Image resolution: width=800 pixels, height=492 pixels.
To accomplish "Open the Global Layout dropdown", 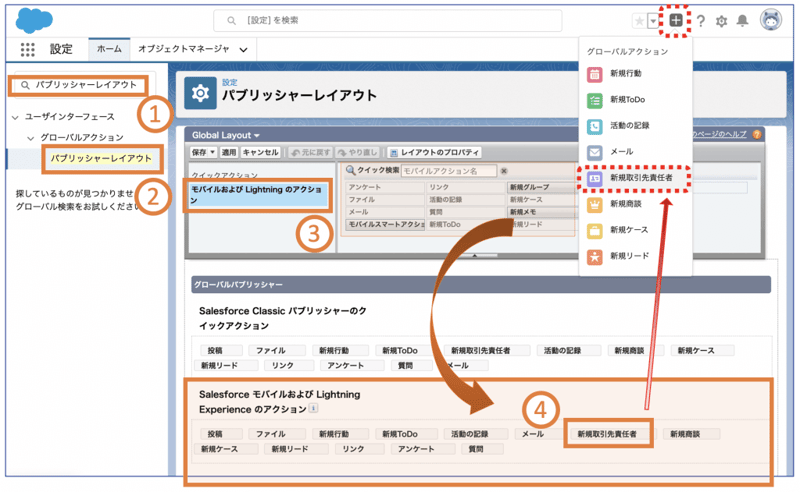I will point(226,135).
